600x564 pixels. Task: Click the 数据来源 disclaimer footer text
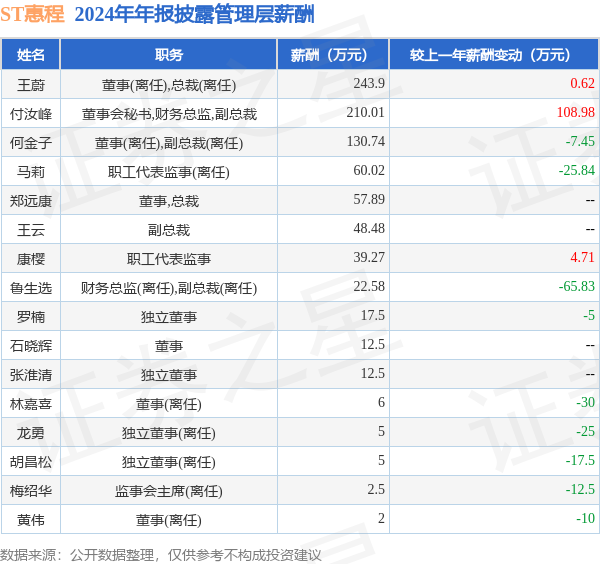click(x=160, y=555)
